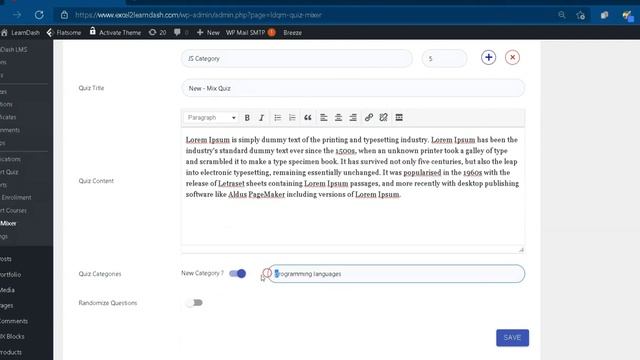The width and height of the screenshot is (640, 360).
Task: Grab the editor resize handle corner
Action: click(521, 249)
